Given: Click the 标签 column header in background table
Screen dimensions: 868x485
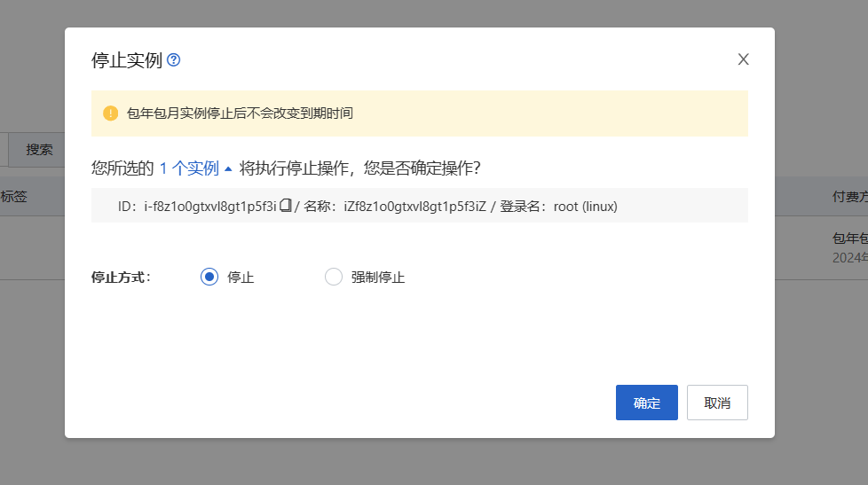Looking at the screenshot, I should [14, 196].
